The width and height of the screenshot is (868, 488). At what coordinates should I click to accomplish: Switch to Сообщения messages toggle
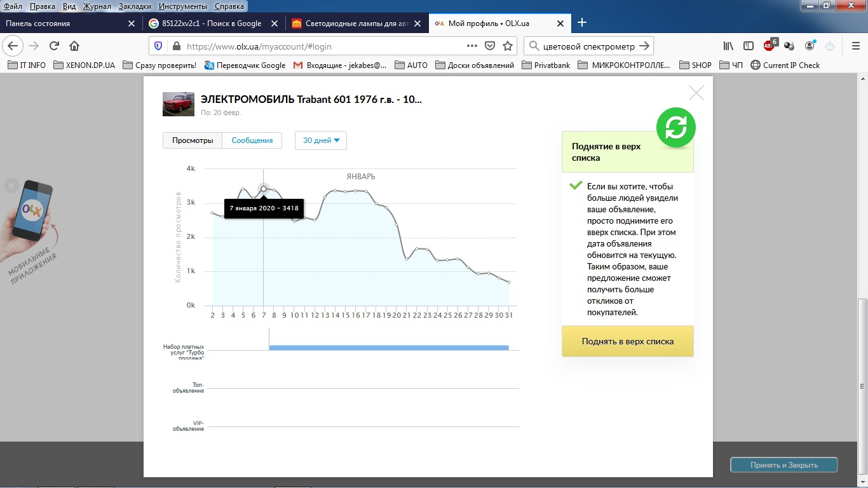[x=252, y=140]
